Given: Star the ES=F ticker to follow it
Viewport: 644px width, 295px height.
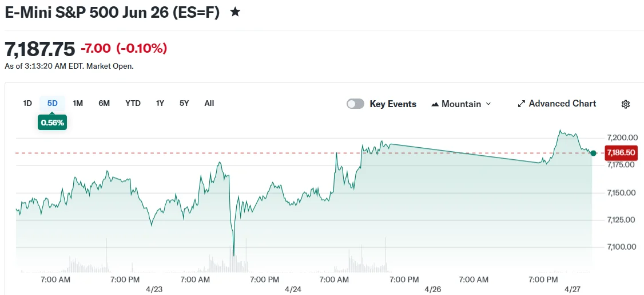Looking at the screenshot, I should tap(235, 12).
